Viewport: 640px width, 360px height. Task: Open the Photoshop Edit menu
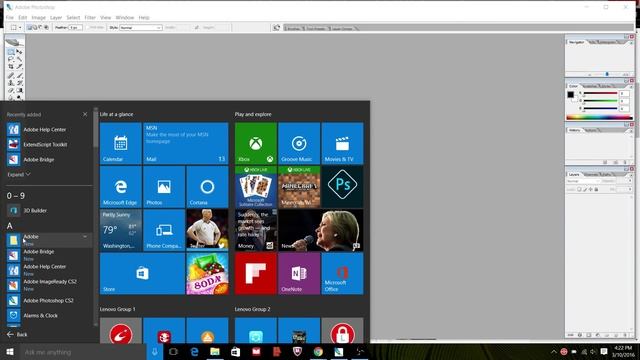(x=22, y=18)
